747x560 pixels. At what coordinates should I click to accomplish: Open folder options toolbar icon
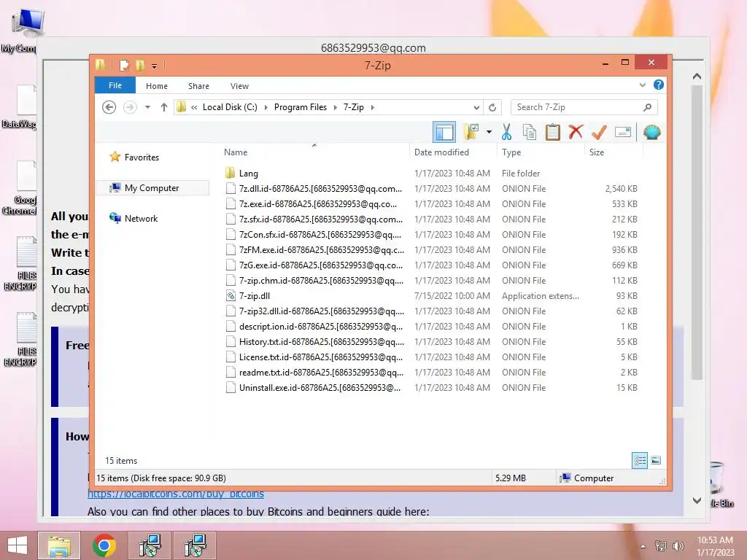click(x=471, y=132)
